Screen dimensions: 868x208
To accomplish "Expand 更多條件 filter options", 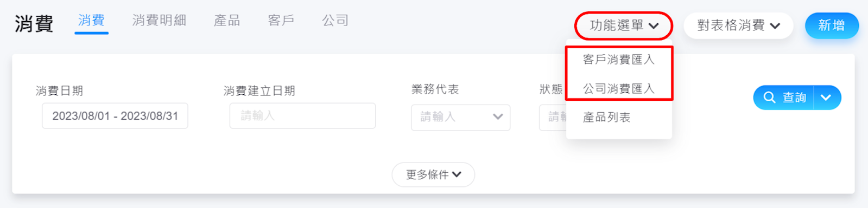I will tap(433, 174).
